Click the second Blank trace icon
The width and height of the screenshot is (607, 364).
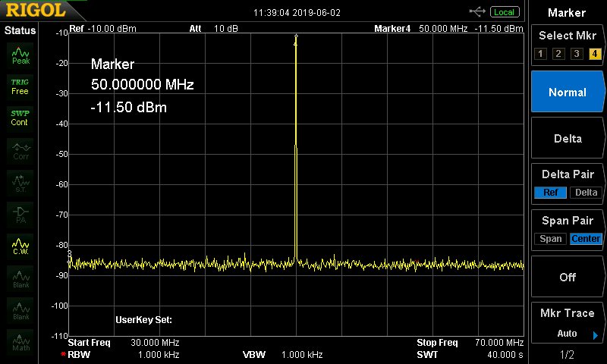point(20,311)
